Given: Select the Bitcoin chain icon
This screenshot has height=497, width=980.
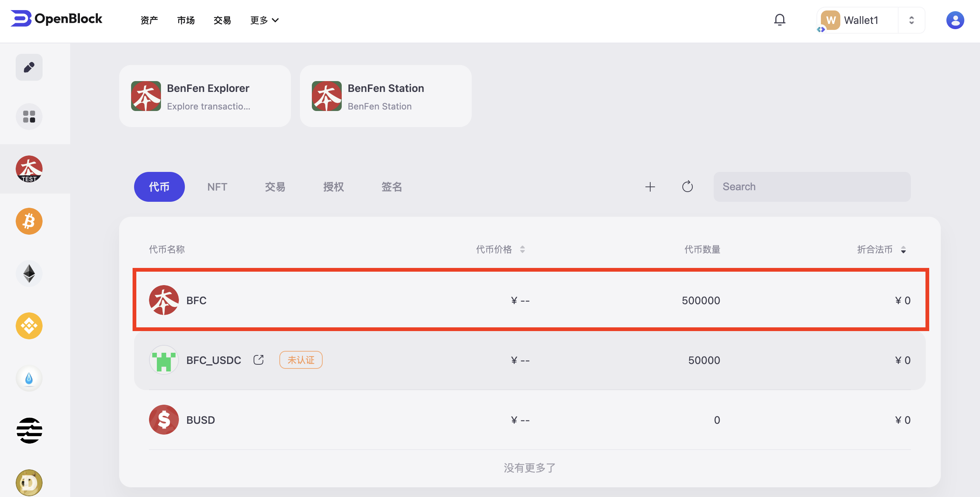Looking at the screenshot, I should coord(29,221).
